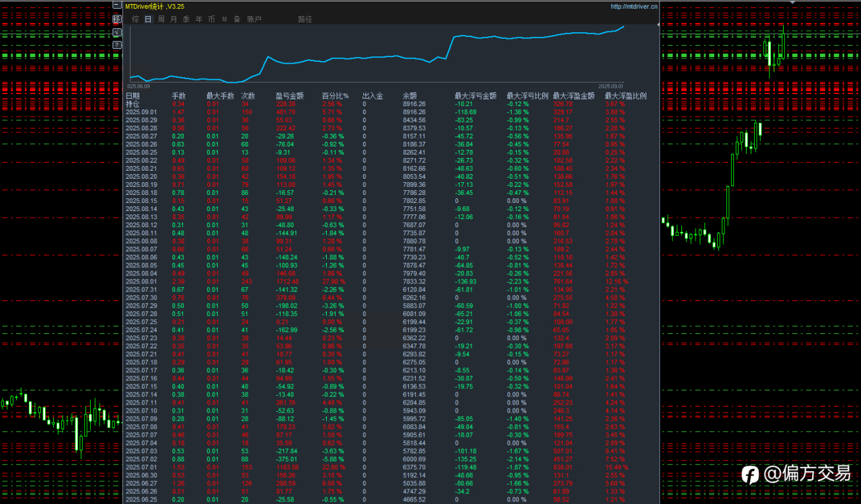
Task: Click the M tab in the statistics bar
Action: click(x=225, y=19)
